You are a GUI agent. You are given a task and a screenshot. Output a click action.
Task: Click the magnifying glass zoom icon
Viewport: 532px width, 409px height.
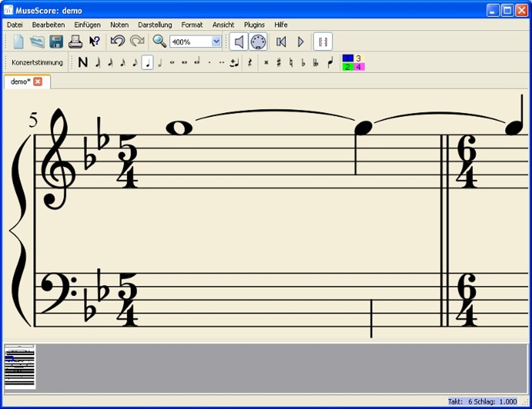click(x=159, y=41)
